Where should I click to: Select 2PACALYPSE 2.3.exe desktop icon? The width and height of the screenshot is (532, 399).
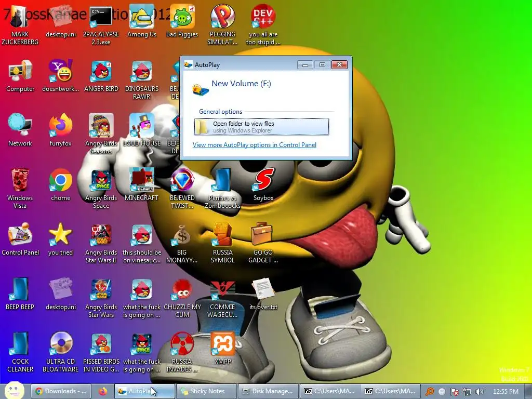click(x=101, y=24)
